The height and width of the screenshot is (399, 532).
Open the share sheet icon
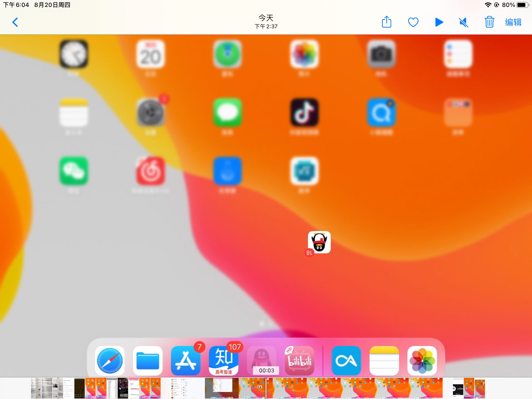[x=386, y=22]
